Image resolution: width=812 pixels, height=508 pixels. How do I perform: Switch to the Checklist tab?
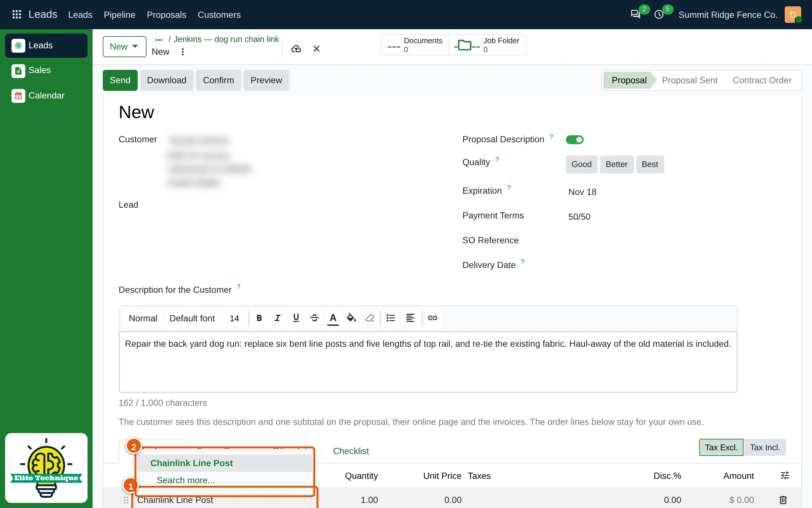(x=350, y=451)
